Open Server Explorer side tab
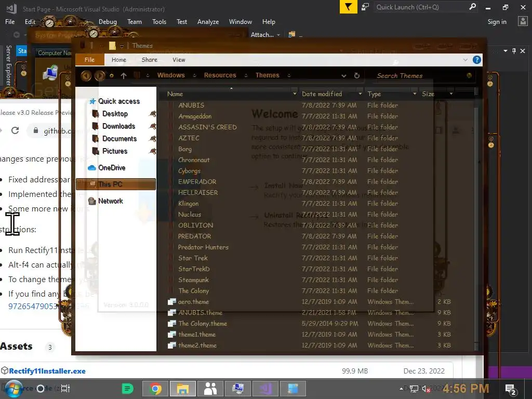The height and width of the screenshot is (399, 532). (x=9, y=65)
